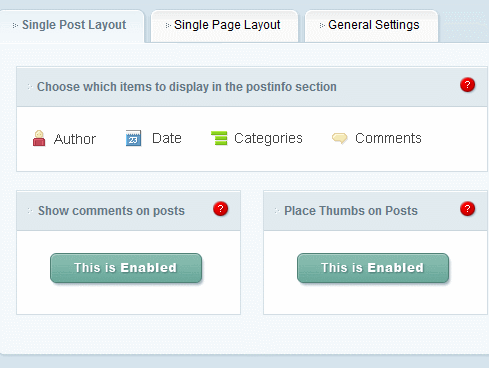Select the Single Post Layout tab
The image size is (489, 368).
[x=72, y=26]
